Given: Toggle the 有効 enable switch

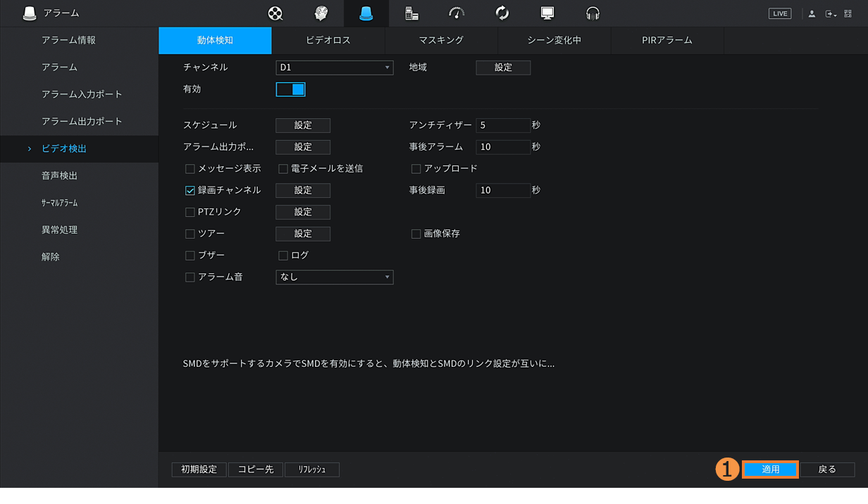Looking at the screenshot, I should (x=290, y=89).
